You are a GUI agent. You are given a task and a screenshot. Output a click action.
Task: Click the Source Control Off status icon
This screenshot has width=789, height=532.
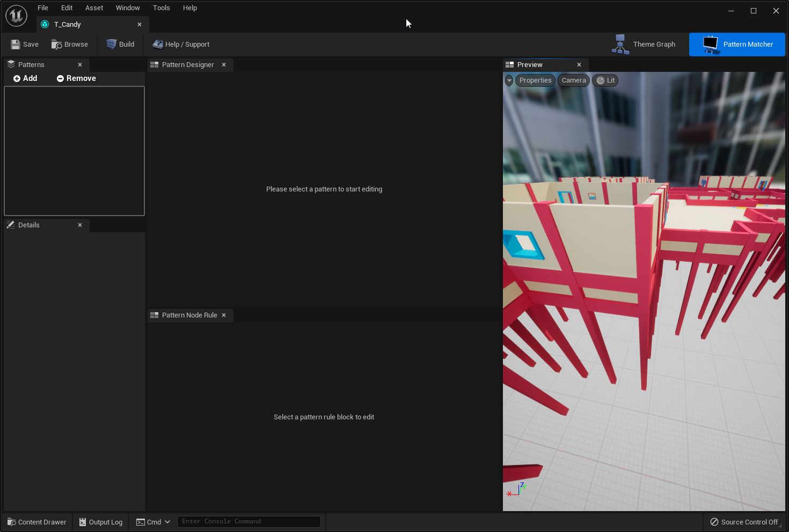[x=714, y=522]
